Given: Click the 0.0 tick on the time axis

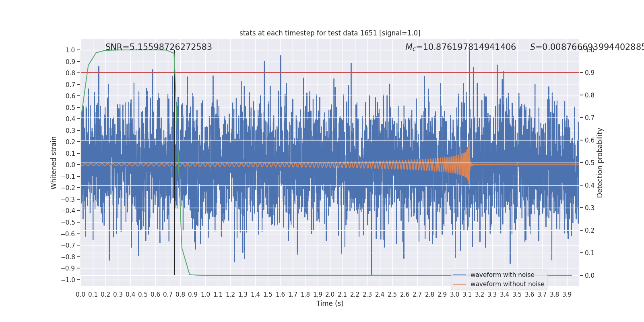Looking at the screenshot, I should click(80, 294).
